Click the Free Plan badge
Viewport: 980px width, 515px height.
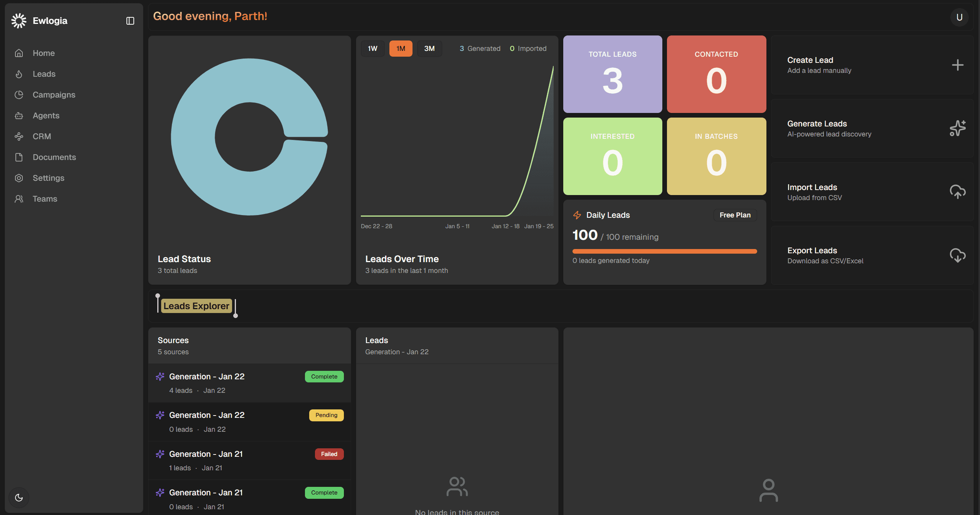tap(735, 215)
